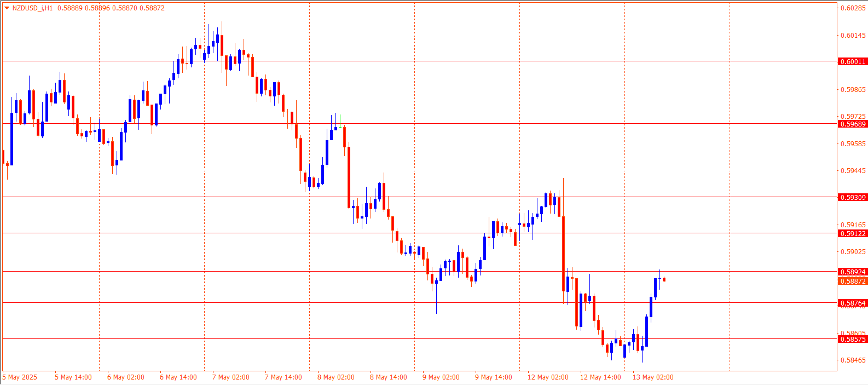Select the 0.58764 horizontal line price label
This screenshot has width=868, height=385.
tap(853, 303)
